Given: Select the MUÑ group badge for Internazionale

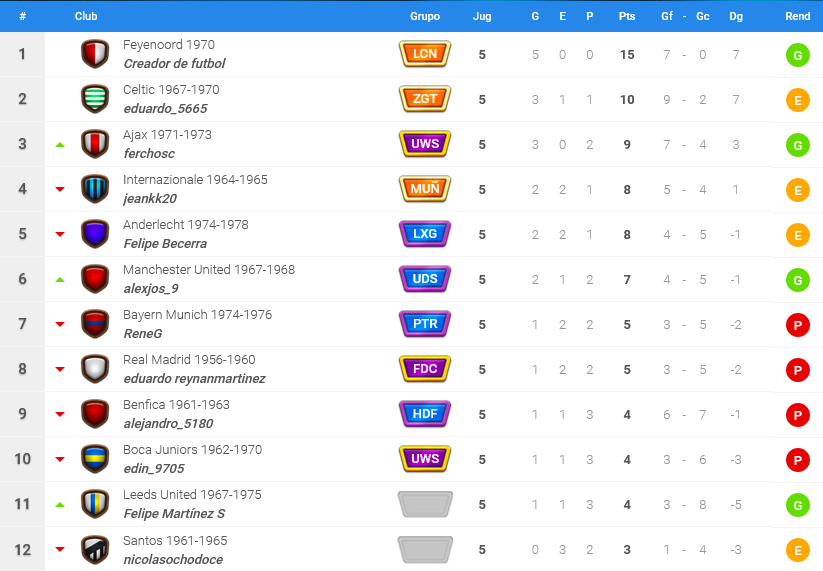Looking at the screenshot, I should tap(425, 189).
